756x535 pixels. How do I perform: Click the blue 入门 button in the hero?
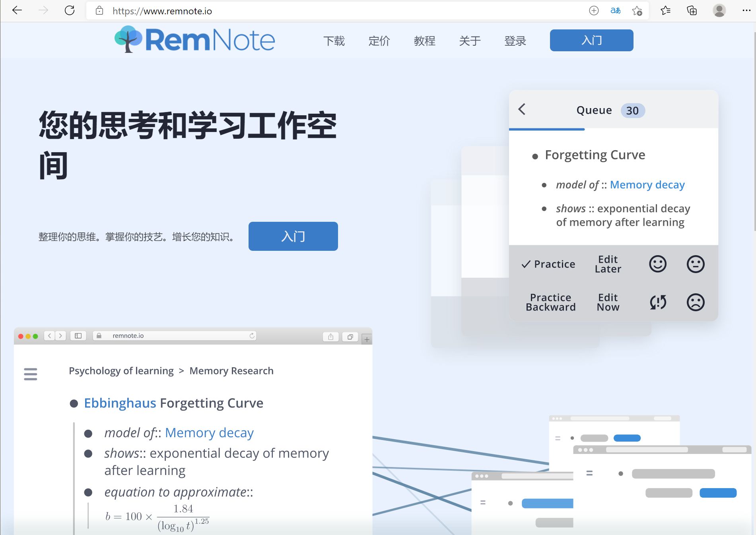click(x=293, y=236)
